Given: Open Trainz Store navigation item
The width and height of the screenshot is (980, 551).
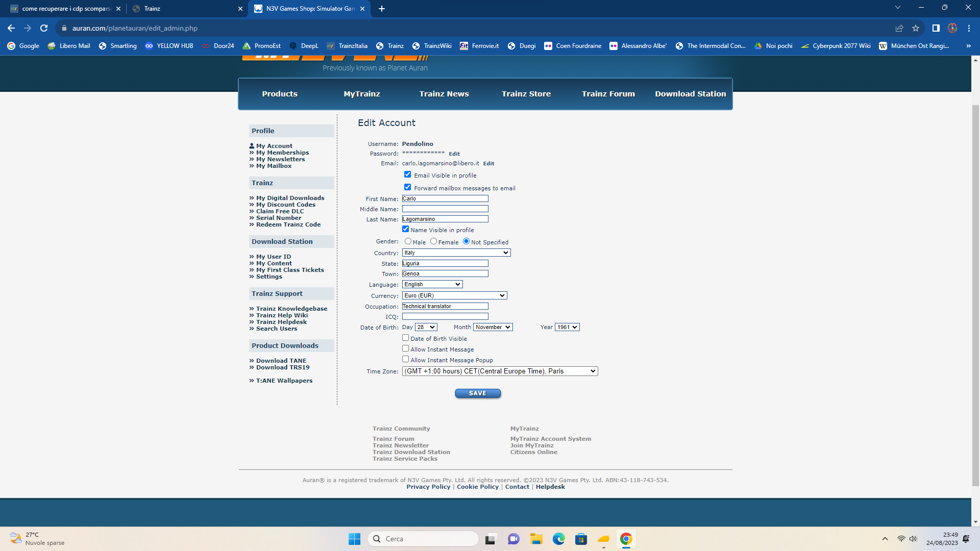Looking at the screenshot, I should pos(526,94).
